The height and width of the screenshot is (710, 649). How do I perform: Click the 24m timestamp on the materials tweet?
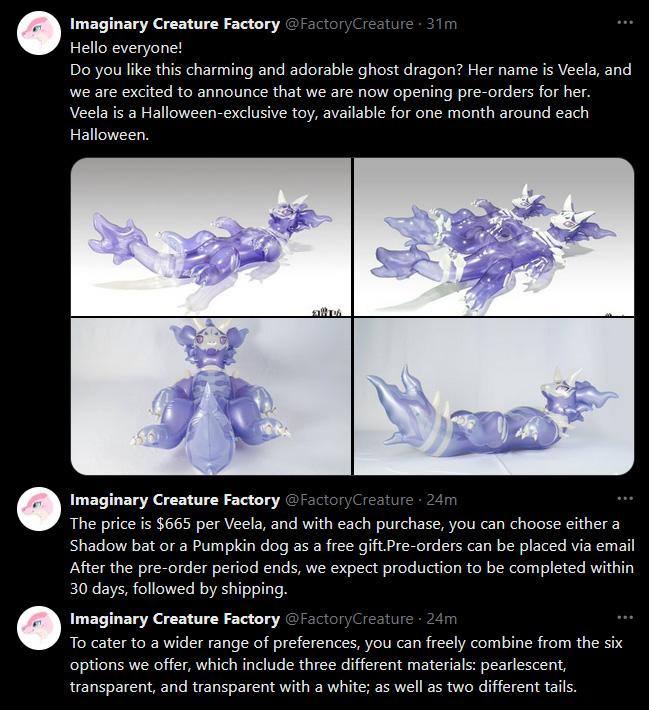coord(442,619)
